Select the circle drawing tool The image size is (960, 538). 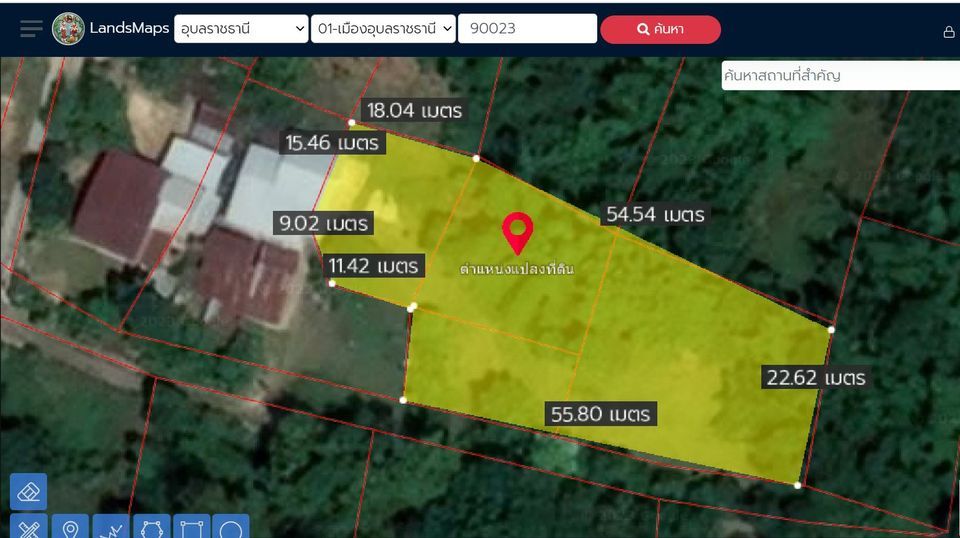tap(231, 527)
